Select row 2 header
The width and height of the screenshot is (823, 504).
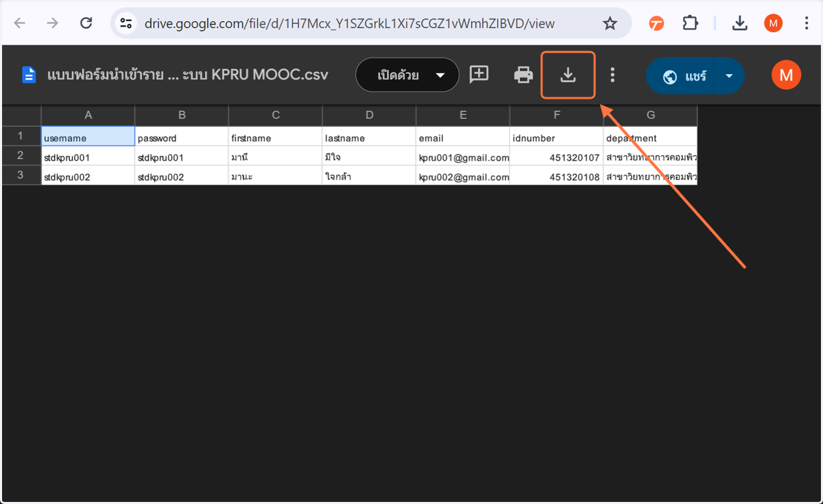21,156
